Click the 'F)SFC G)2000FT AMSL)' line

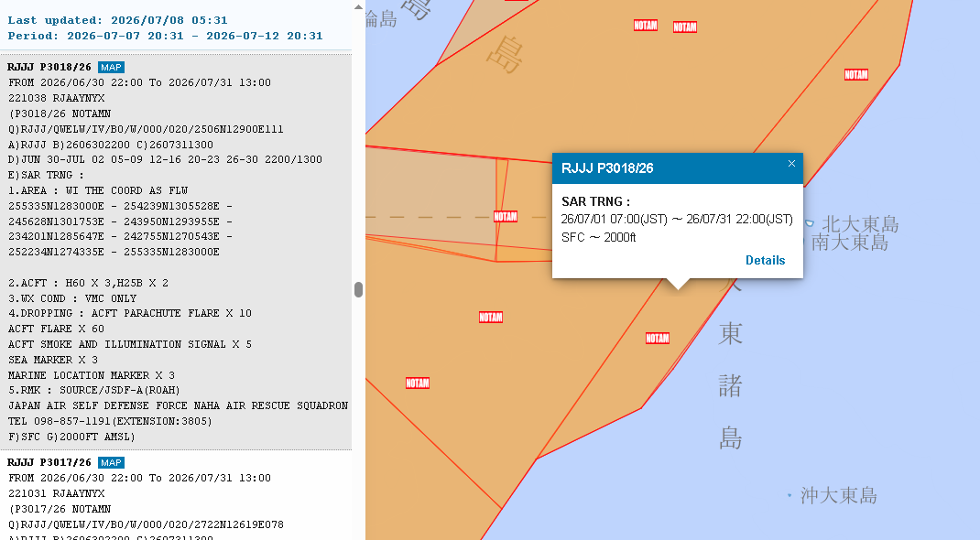pos(71,437)
